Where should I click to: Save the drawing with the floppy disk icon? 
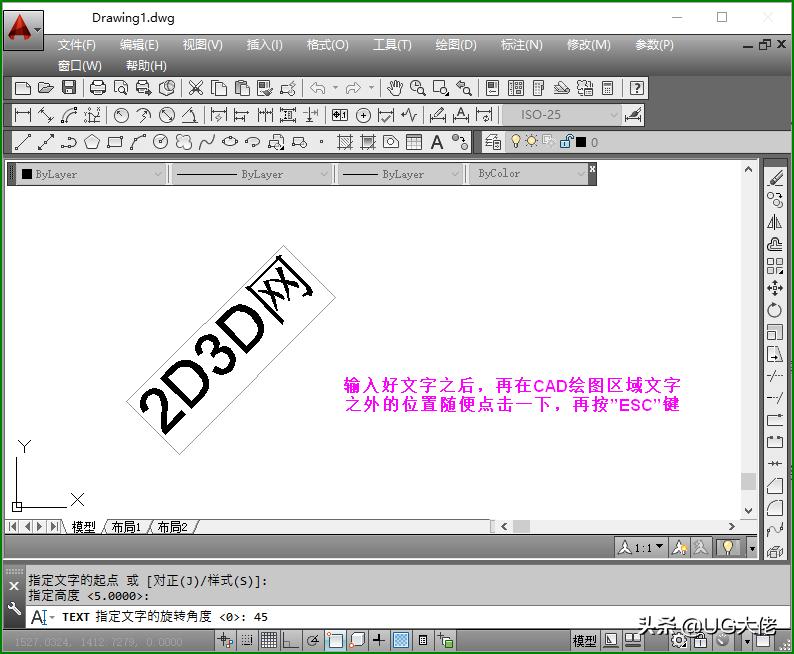69,88
